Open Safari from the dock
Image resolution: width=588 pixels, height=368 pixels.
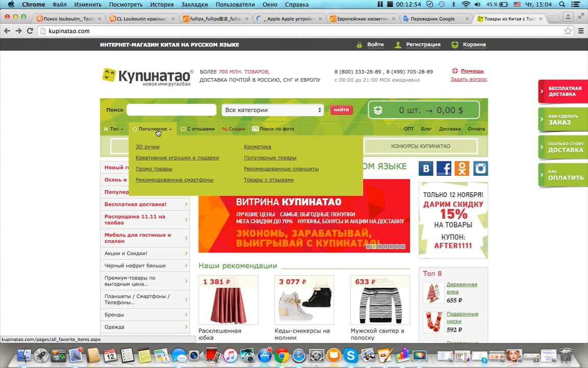click(299, 355)
